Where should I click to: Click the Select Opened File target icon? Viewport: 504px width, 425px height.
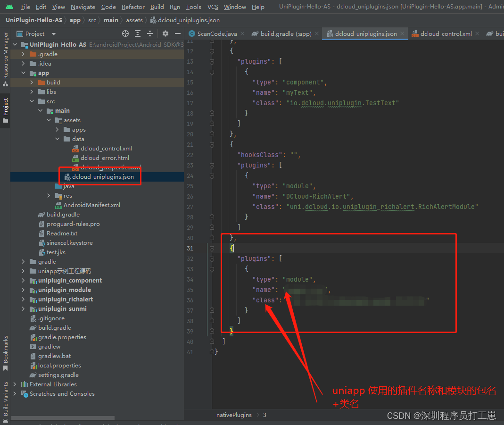point(125,34)
